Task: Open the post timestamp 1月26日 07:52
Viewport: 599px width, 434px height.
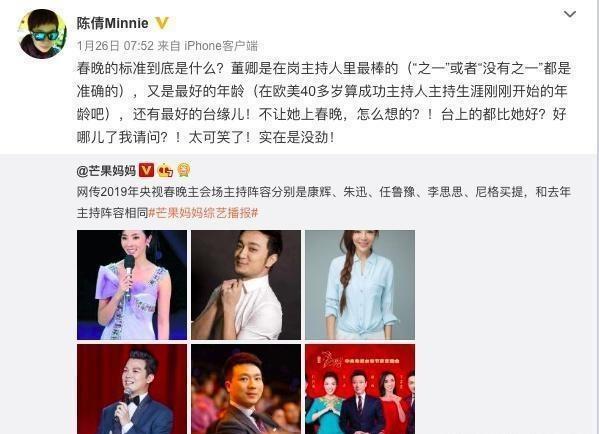Action: click(115, 46)
